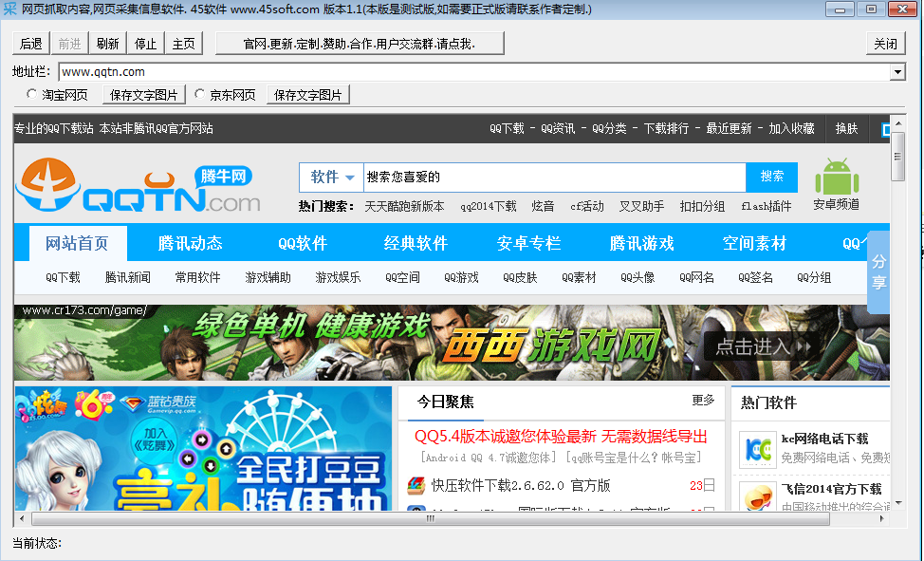The image size is (924, 561).
Task: Click the 搜索您喜爱的 search input box
Action: click(555, 177)
